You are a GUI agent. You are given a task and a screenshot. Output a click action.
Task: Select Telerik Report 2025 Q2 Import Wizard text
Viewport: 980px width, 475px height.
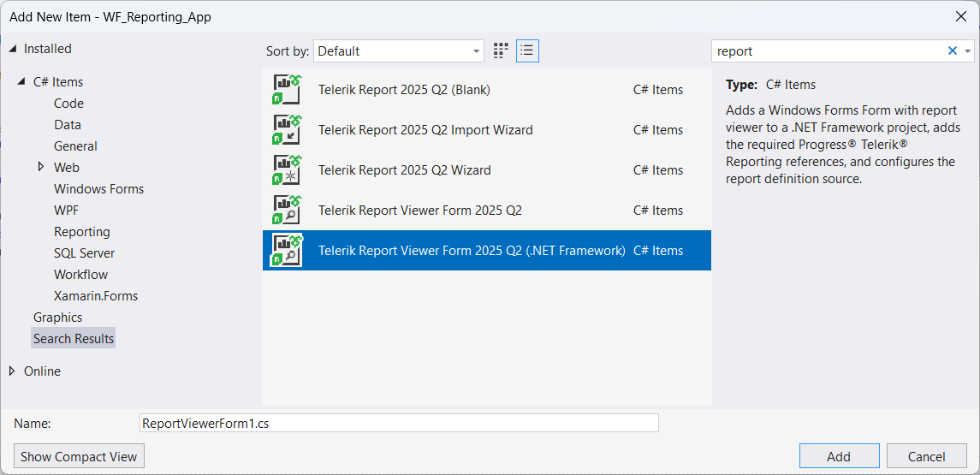click(425, 130)
